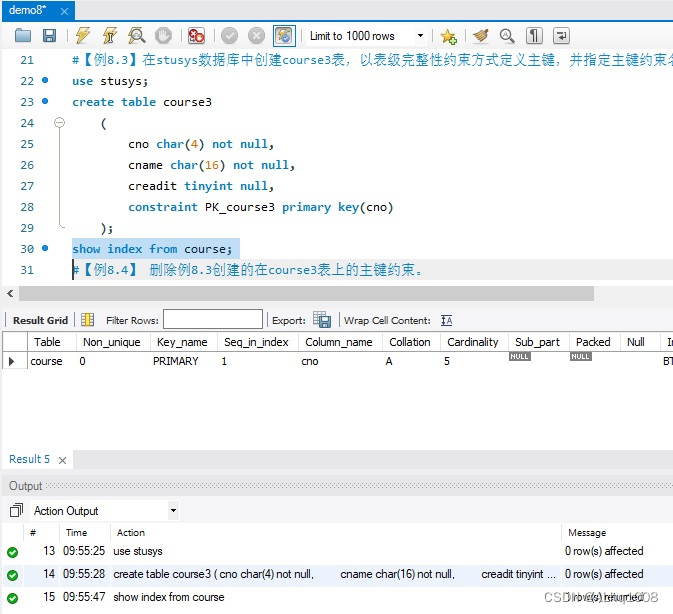Click the Action column header in output

(131, 532)
